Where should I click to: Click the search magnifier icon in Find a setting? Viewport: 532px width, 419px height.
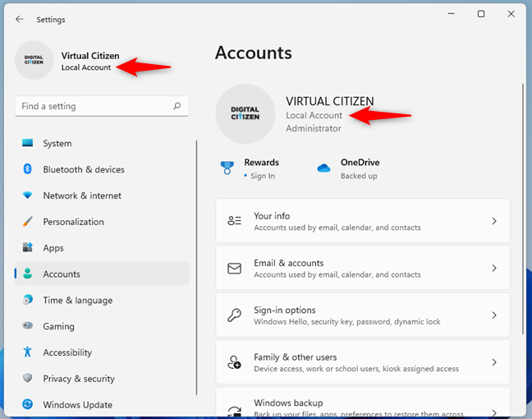(177, 106)
